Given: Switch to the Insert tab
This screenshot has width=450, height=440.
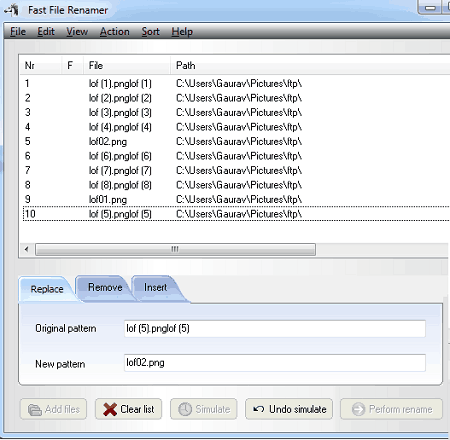Looking at the screenshot, I should tap(155, 288).
